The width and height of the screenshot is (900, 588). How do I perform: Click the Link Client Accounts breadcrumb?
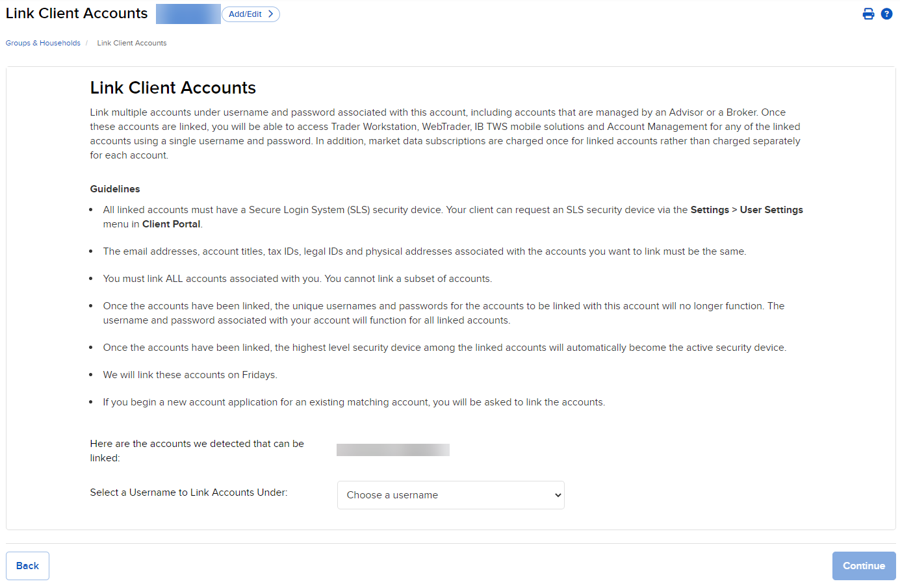[131, 42]
